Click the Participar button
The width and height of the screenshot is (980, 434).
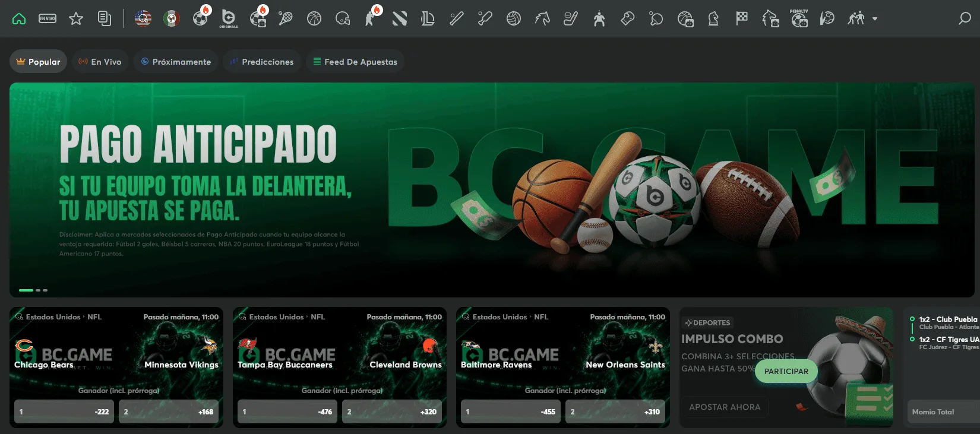[x=786, y=372]
